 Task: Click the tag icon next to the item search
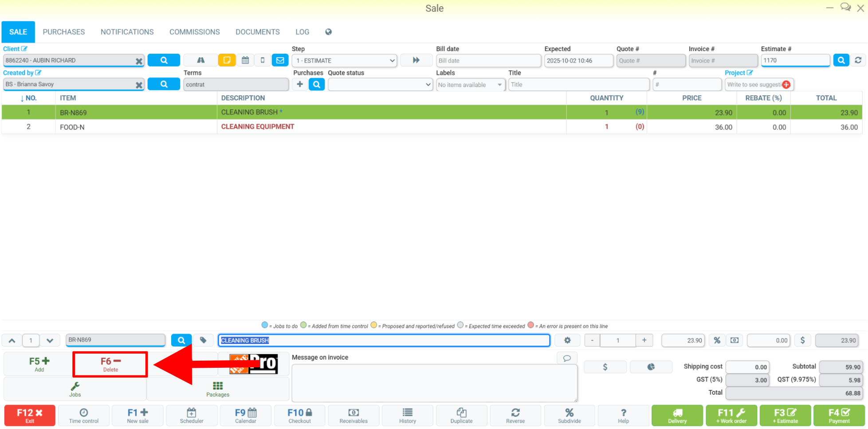click(x=203, y=340)
